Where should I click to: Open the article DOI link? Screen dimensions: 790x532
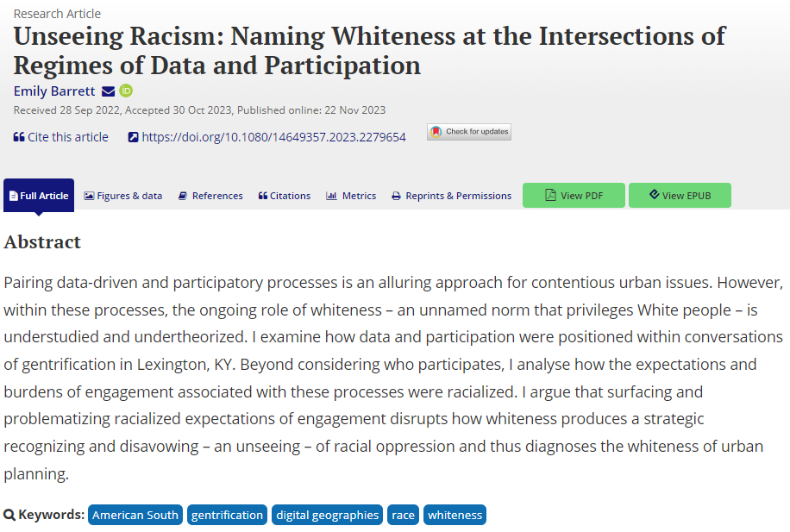273,137
